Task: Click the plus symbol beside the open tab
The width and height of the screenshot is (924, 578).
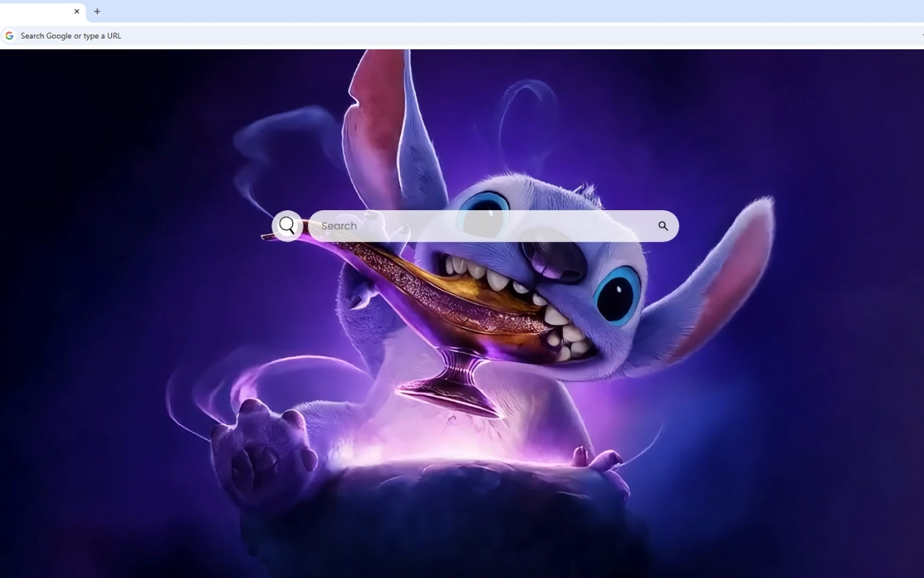Action: (x=97, y=12)
